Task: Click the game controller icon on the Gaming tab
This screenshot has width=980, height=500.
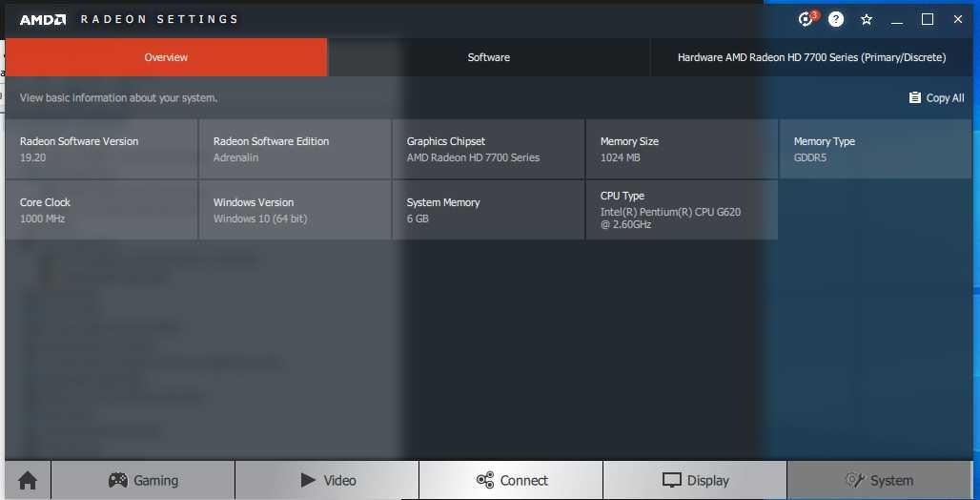Action: (118, 480)
